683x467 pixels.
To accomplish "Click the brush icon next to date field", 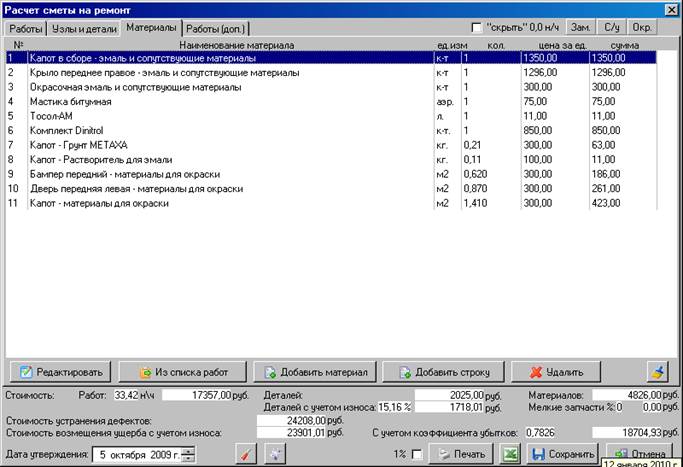I will (246, 455).
